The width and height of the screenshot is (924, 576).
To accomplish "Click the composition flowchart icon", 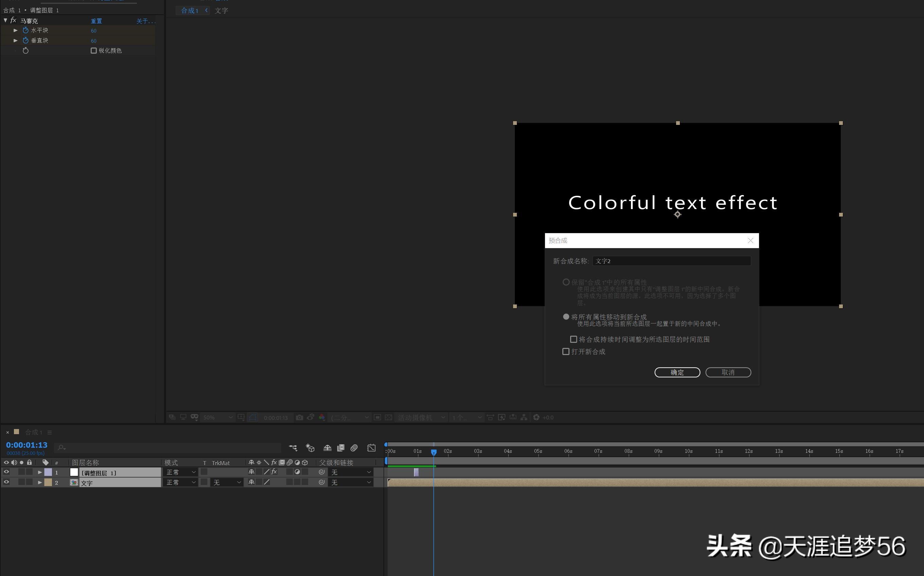I will pyautogui.click(x=293, y=448).
